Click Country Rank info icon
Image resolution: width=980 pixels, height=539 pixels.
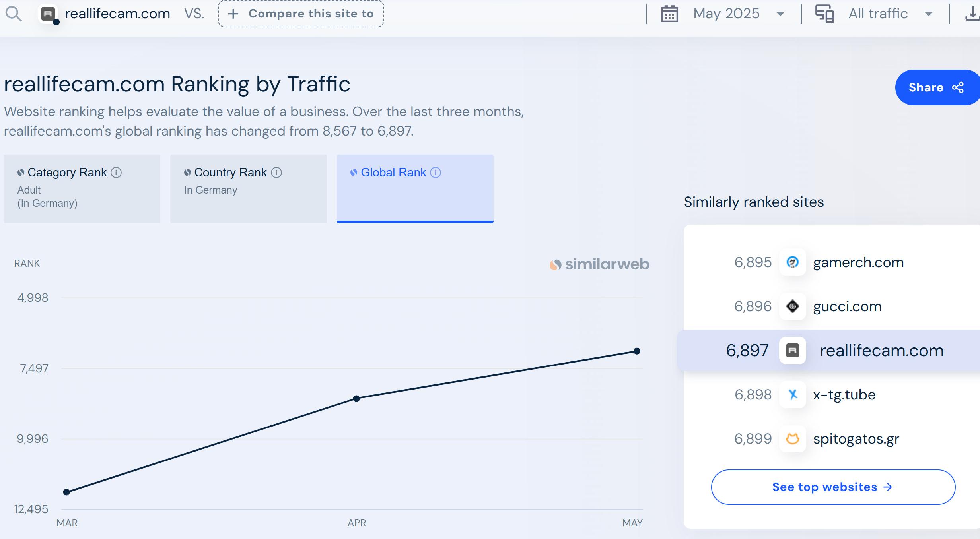coord(276,173)
